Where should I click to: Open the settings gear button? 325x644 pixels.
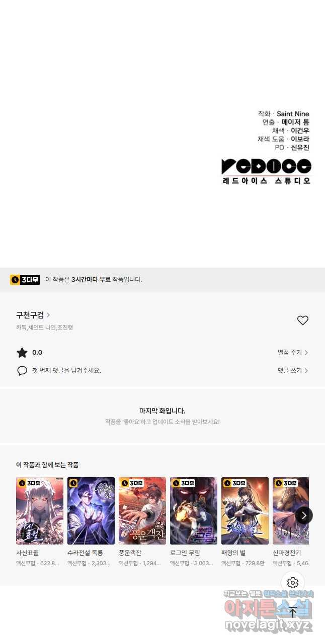click(x=293, y=583)
